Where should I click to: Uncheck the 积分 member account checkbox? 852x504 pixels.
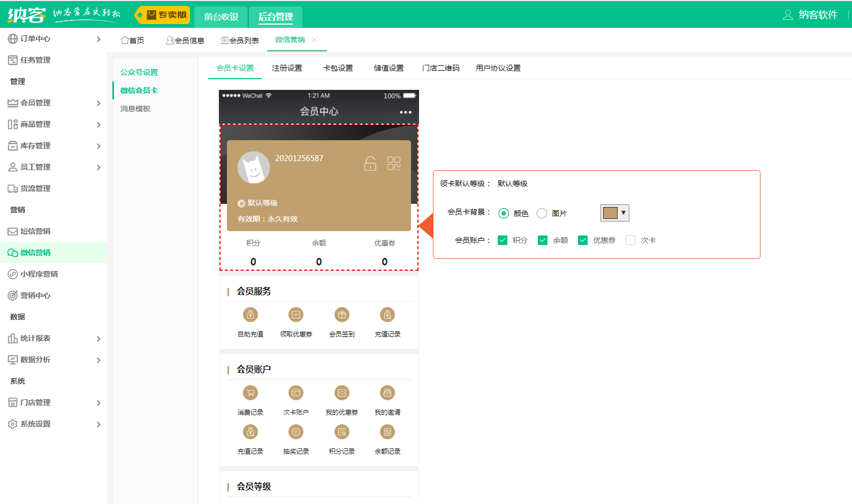(x=503, y=240)
